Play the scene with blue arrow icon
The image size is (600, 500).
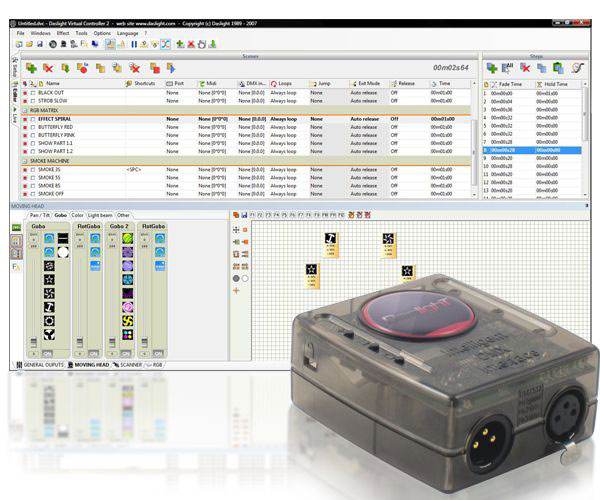pos(171,68)
